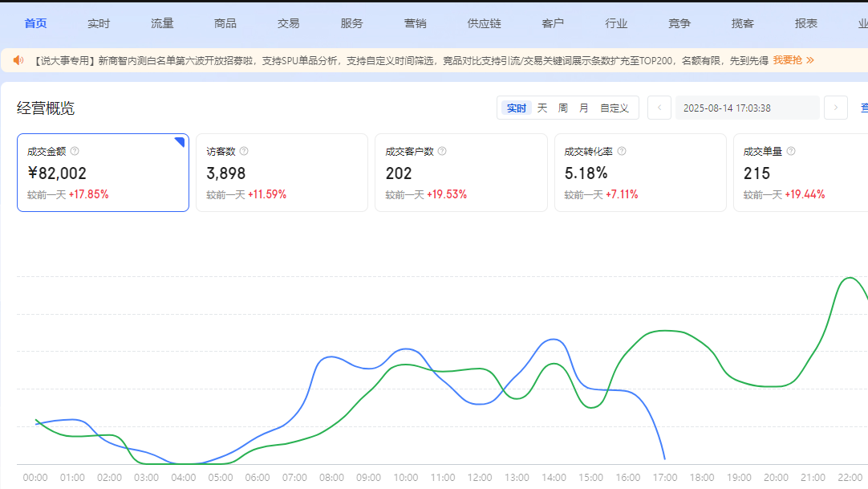Open the 供应链 menu tab

coord(484,23)
